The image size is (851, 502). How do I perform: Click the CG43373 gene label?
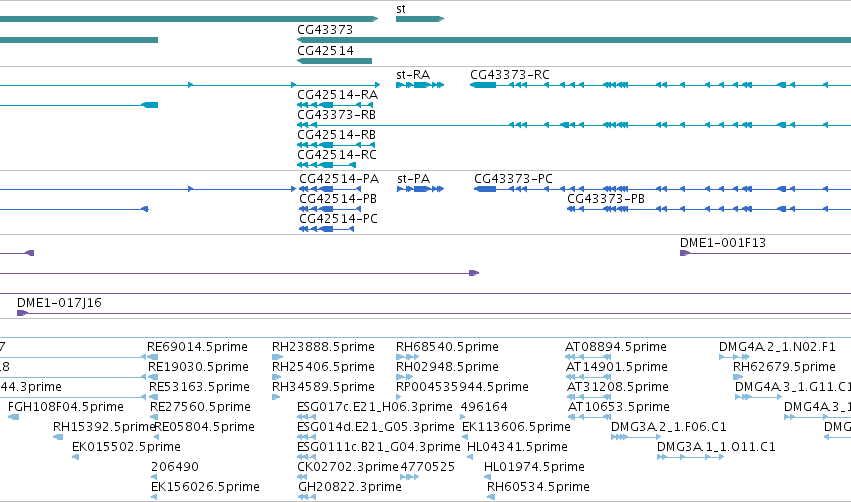(x=325, y=29)
